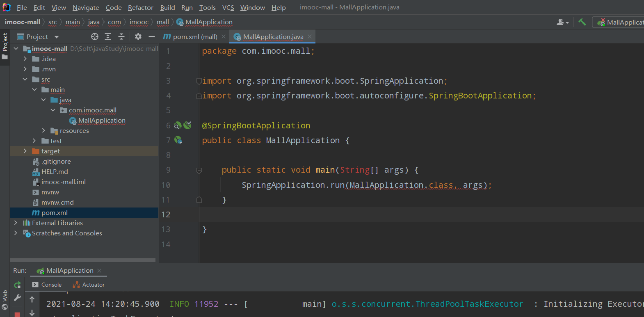
Task: Open the Tools menu
Action: click(x=208, y=7)
